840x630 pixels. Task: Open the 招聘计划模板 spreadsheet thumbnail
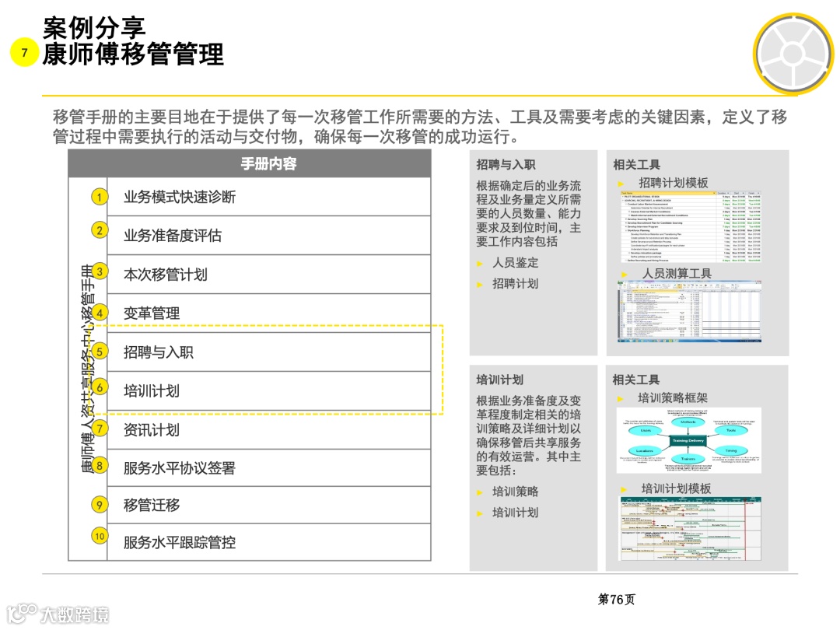[691, 226]
